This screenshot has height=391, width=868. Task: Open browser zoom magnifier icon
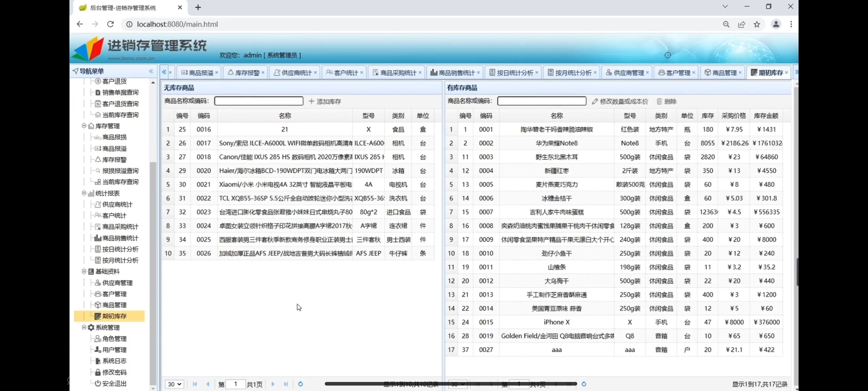[726, 24]
